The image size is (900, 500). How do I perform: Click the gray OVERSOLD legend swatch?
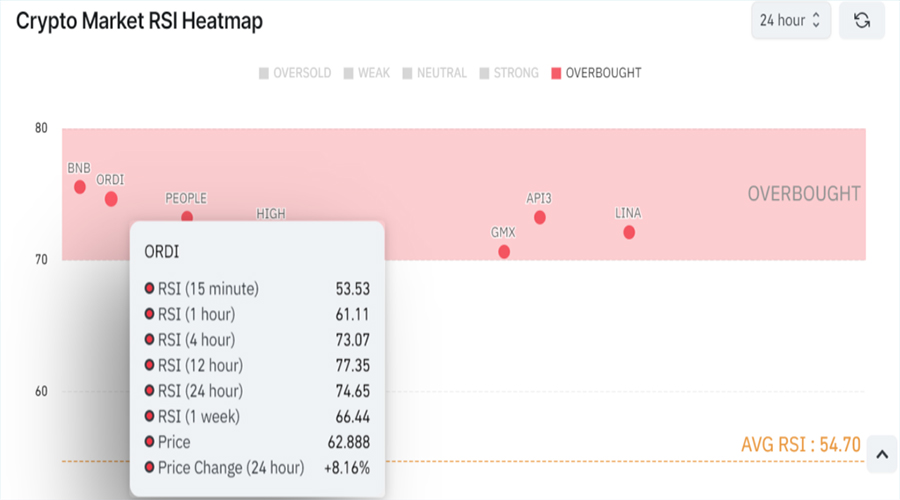[264, 73]
